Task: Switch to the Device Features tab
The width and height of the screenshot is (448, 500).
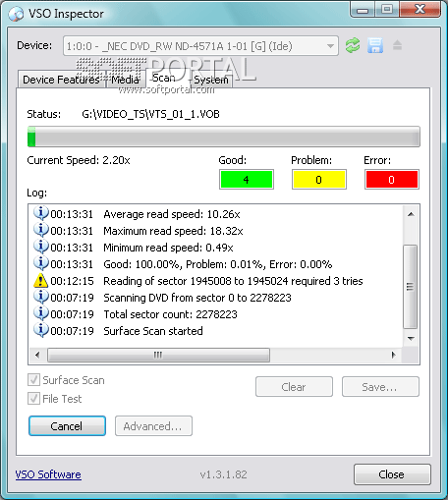Action: 61,80
